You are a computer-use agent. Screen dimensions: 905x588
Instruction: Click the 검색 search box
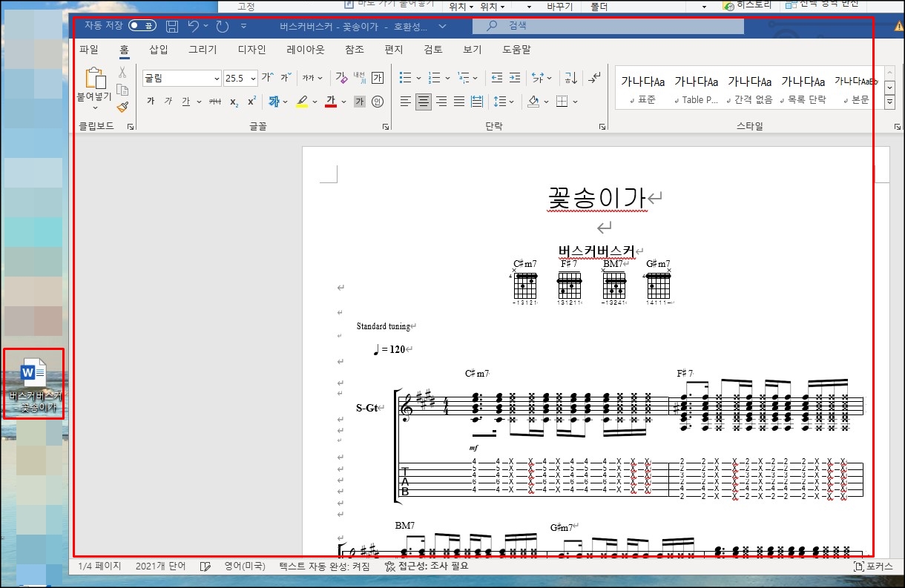pyautogui.click(x=608, y=26)
